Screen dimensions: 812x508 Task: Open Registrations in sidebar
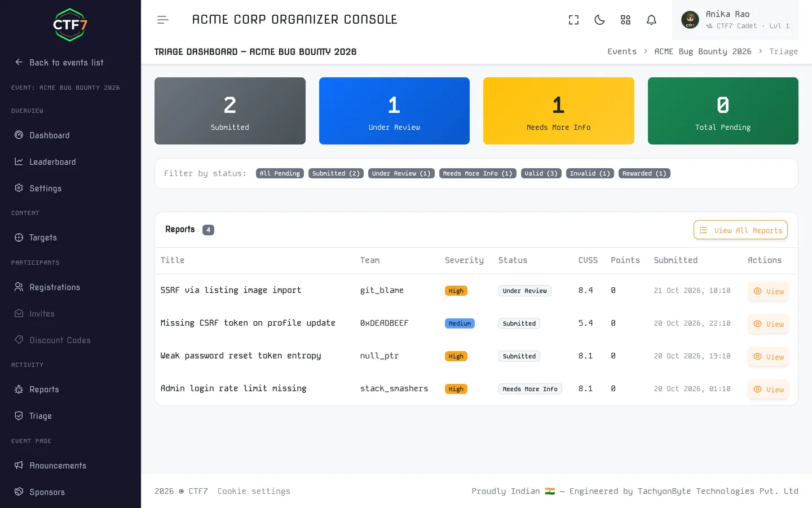(47, 287)
